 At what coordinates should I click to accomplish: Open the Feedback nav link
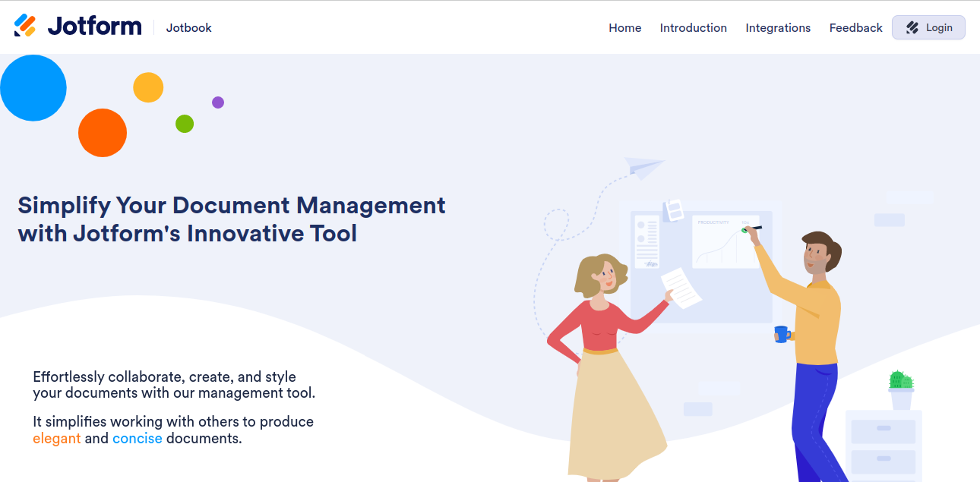[856, 28]
